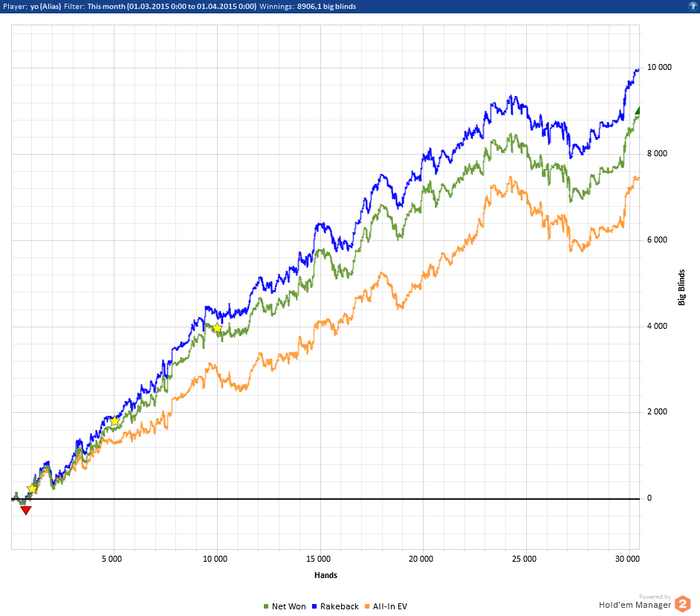Click the Hands x-axis title

[325, 575]
